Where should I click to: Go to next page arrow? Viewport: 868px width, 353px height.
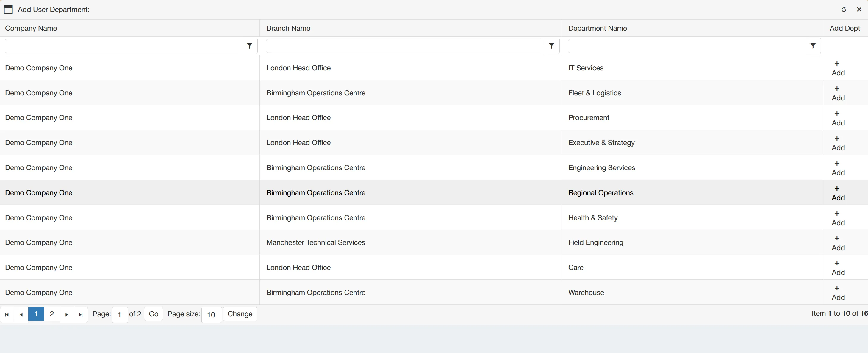(67, 315)
